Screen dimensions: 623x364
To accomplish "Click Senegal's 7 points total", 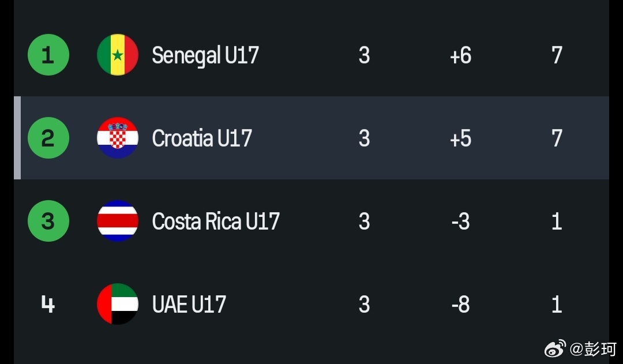I will (x=557, y=55).
